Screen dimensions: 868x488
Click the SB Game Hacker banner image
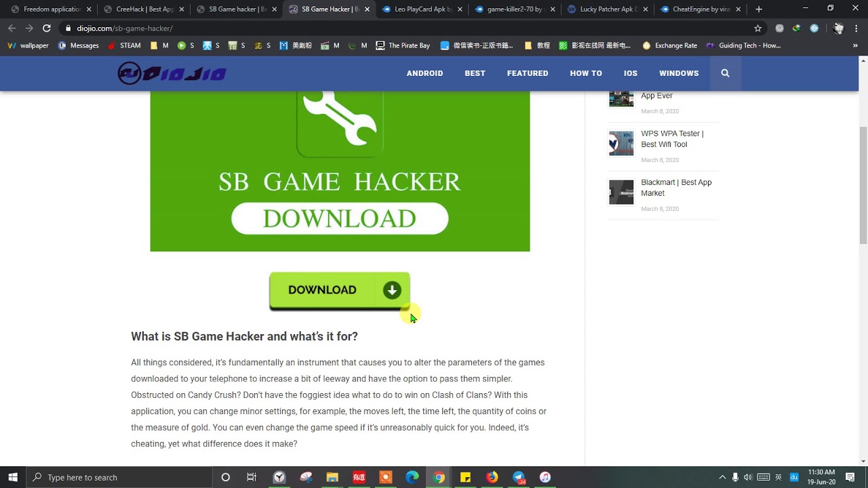click(x=340, y=171)
